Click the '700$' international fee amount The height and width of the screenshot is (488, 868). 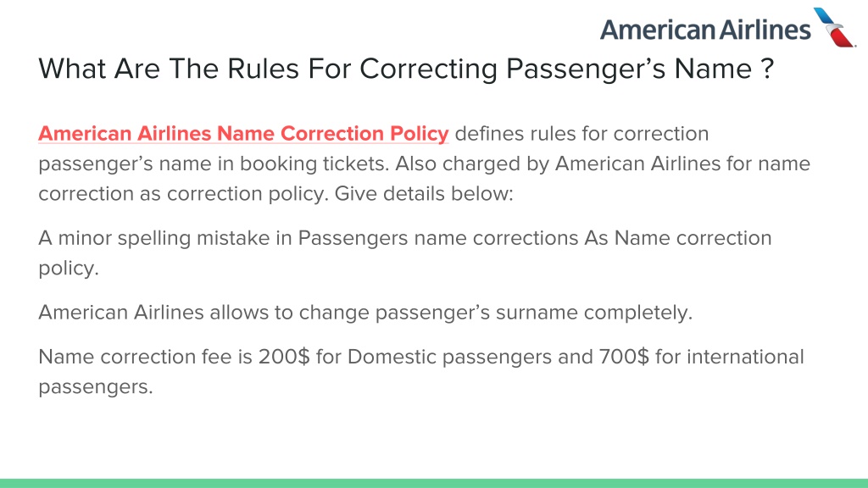point(623,357)
